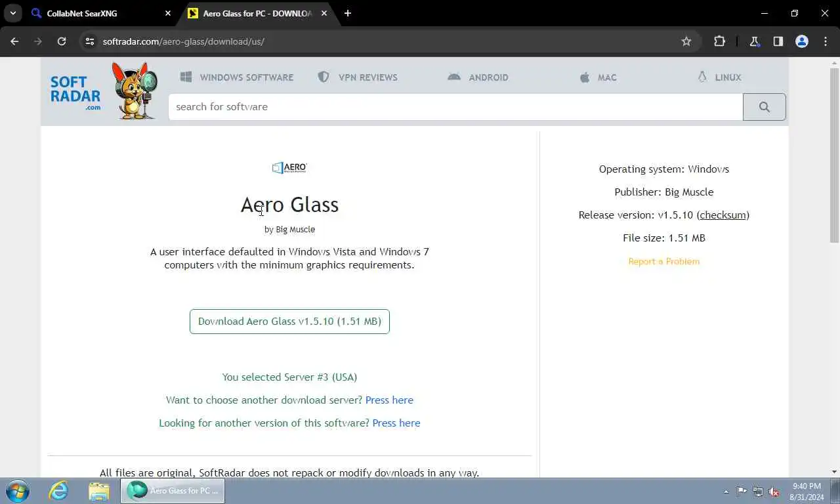Click the Aero Glass logo image
Viewport: 840px width, 504px height.
pyautogui.click(x=289, y=167)
